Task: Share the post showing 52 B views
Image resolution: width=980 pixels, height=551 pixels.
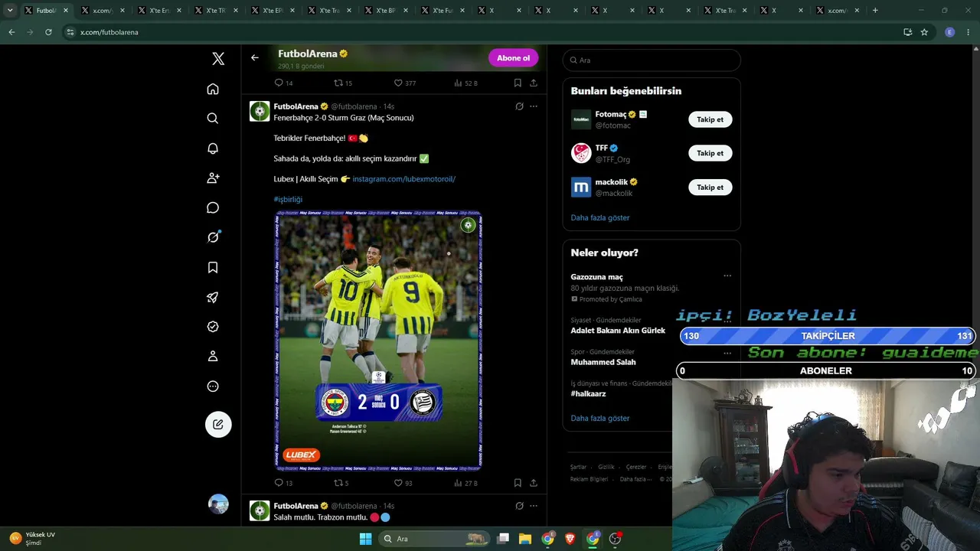Action: pos(534,83)
